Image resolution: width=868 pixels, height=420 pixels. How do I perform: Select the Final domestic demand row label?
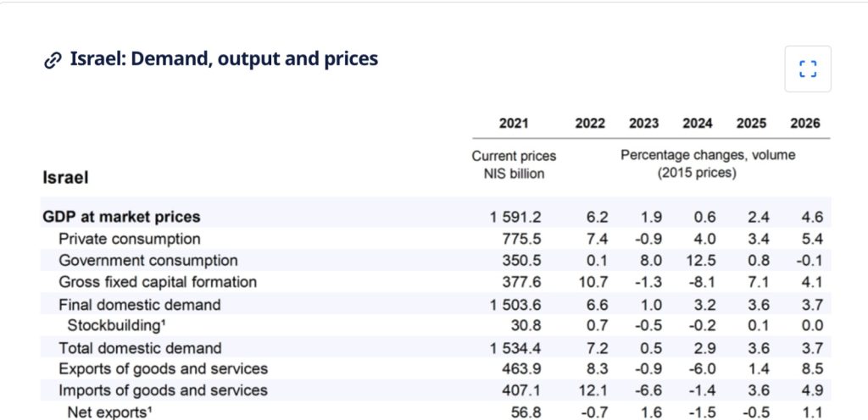140,305
